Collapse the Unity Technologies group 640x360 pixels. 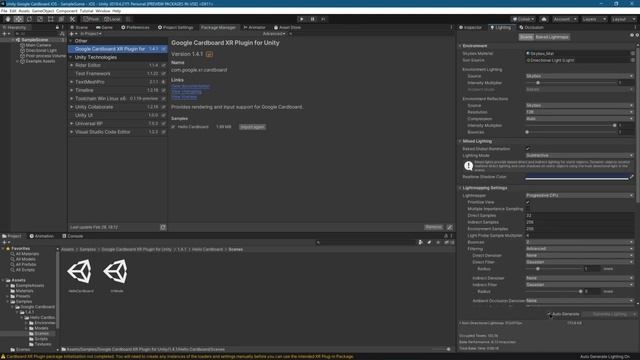click(71, 58)
